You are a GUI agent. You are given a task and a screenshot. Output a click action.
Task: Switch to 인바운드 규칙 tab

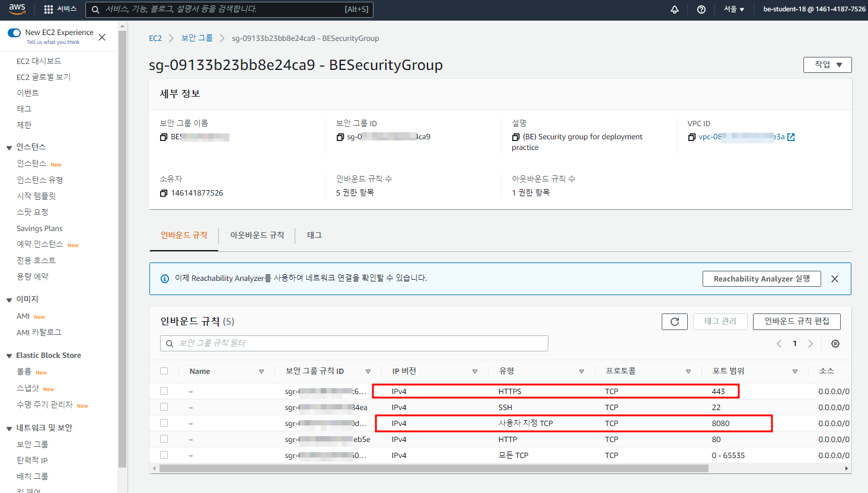[x=184, y=236]
